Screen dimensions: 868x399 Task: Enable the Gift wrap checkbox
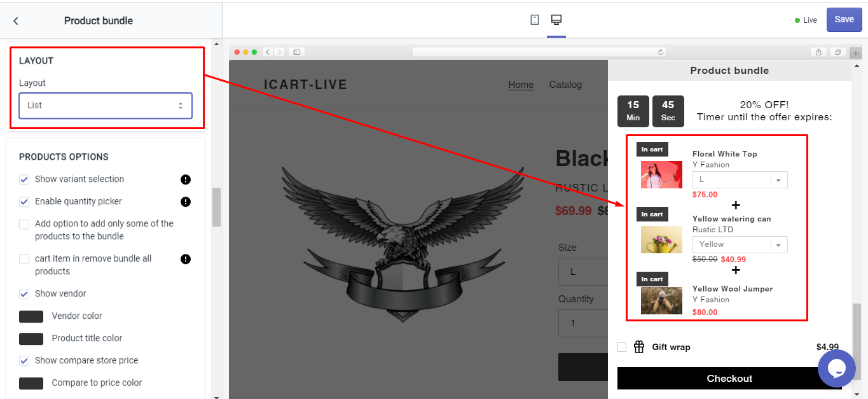click(x=622, y=347)
